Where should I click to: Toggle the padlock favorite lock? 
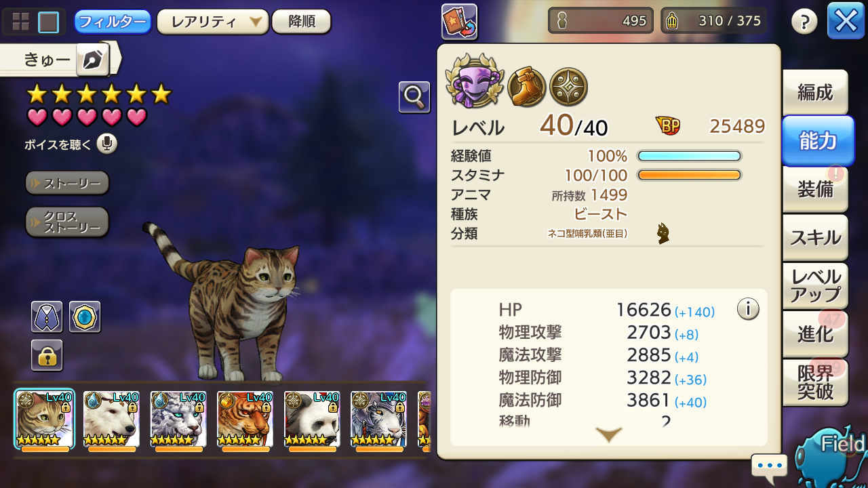[47, 355]
